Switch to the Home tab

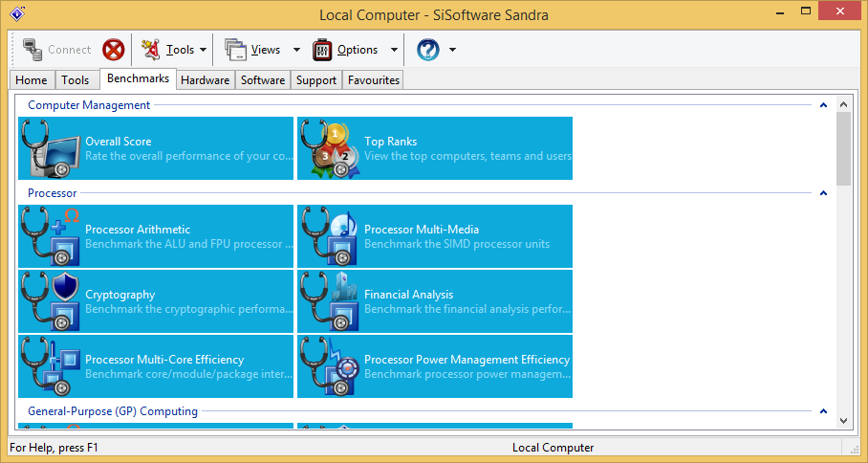click(33, 80)
